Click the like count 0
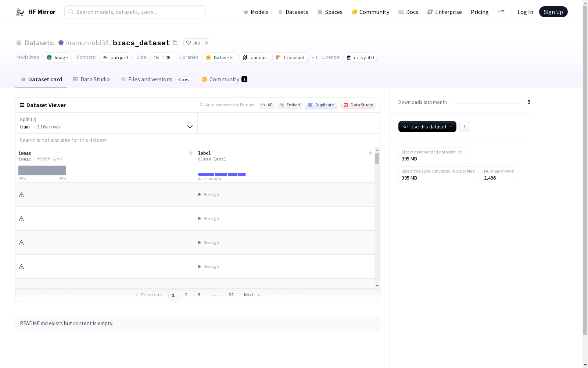 point(207,43)
